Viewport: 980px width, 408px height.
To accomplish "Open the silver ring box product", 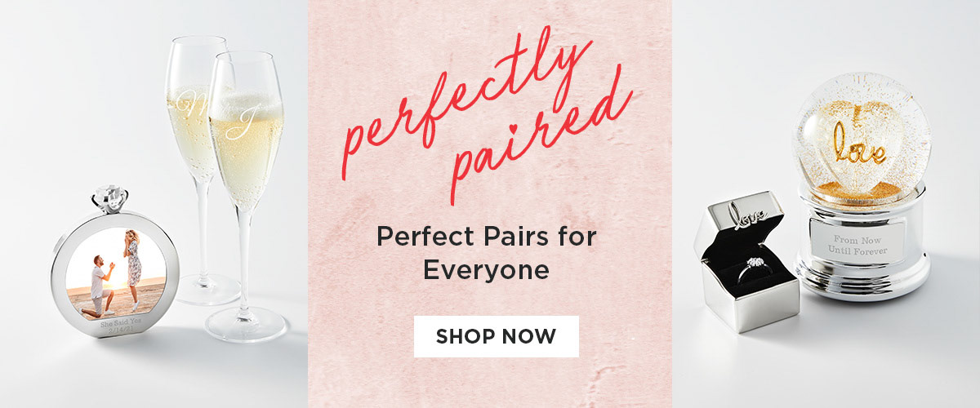I will 747,261.
